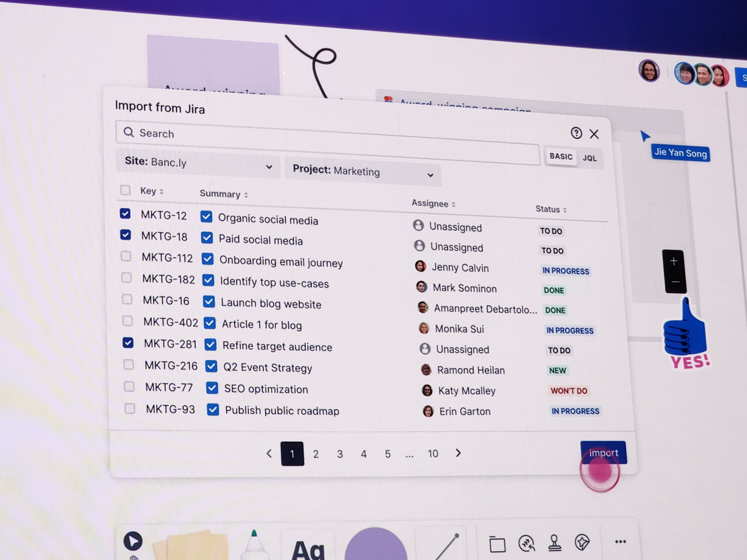Sort by the Summary column
The width and height of the screenshot is (747, 560).
(224, 194)
